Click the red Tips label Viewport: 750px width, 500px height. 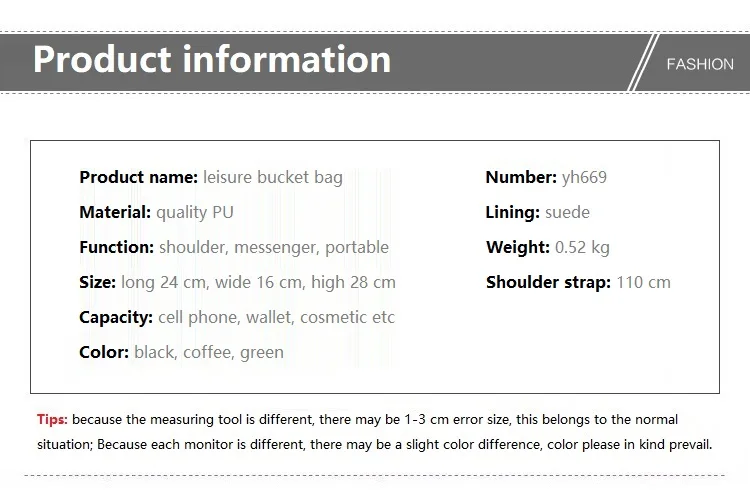pos(52,420)
